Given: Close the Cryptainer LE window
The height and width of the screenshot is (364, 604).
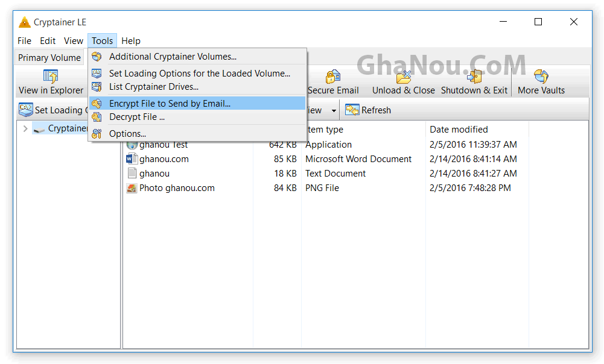Looking at the screenshot, I should [574, 22].
